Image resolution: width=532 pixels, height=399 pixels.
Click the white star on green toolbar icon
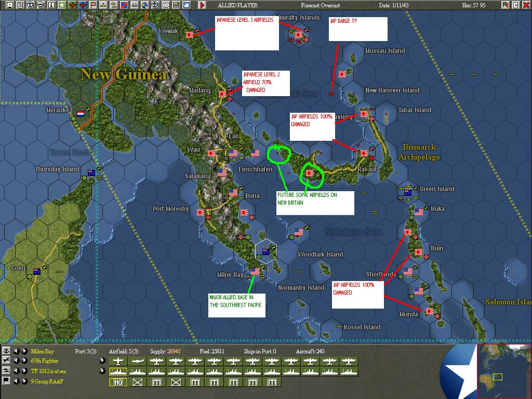[61, 5]
